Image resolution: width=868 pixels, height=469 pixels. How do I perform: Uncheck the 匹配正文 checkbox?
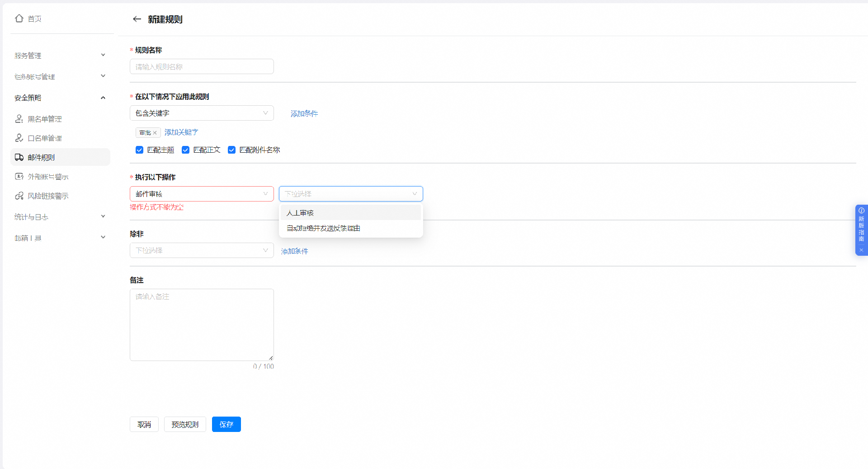click(185, 150)
